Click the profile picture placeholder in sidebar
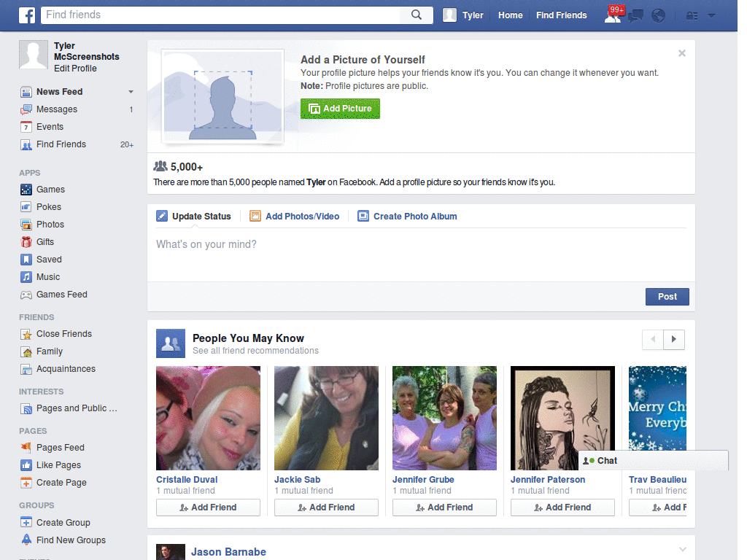The width and height of the screenshot is (747, 560). (x=34, y=55)
